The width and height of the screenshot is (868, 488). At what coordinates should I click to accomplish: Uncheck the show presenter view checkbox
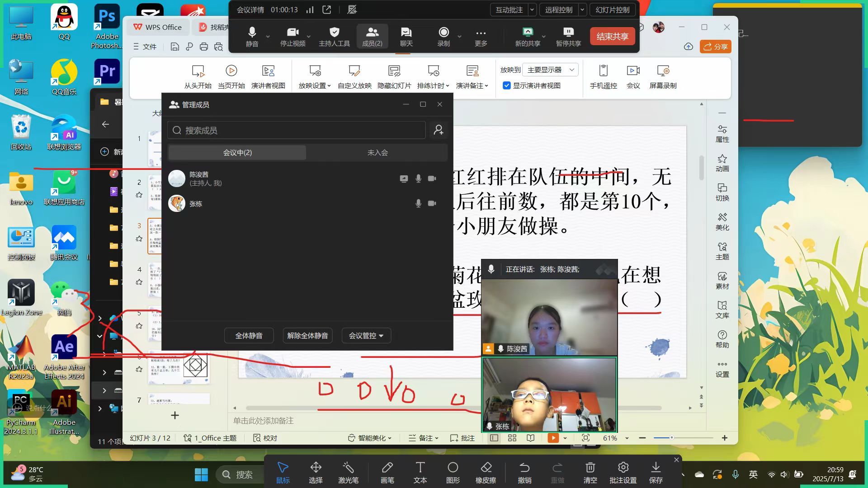[x=507, y=85]
